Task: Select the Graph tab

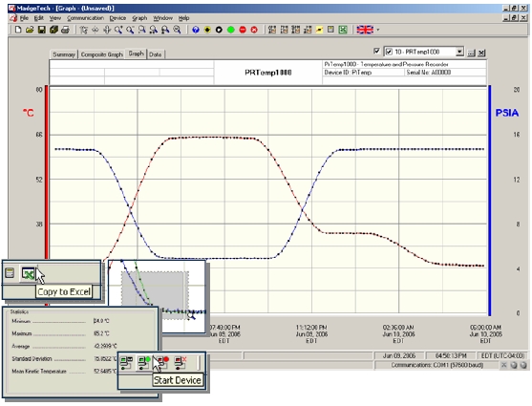Action: 136,53
